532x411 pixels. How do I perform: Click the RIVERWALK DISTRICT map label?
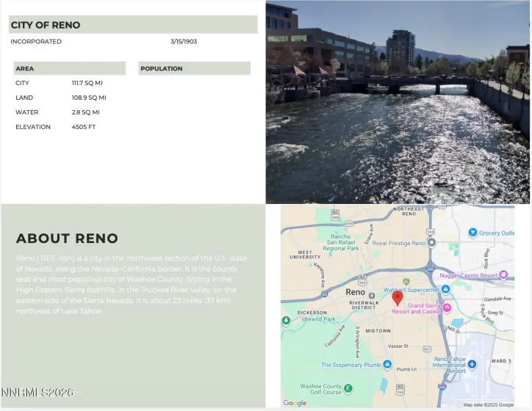(364, 305)
